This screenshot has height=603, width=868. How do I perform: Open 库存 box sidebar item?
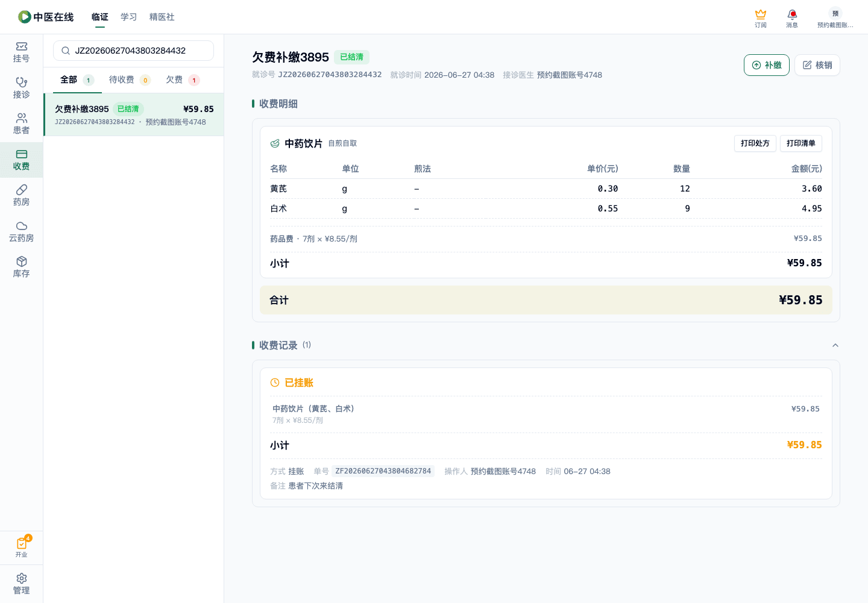click(21, 267)
